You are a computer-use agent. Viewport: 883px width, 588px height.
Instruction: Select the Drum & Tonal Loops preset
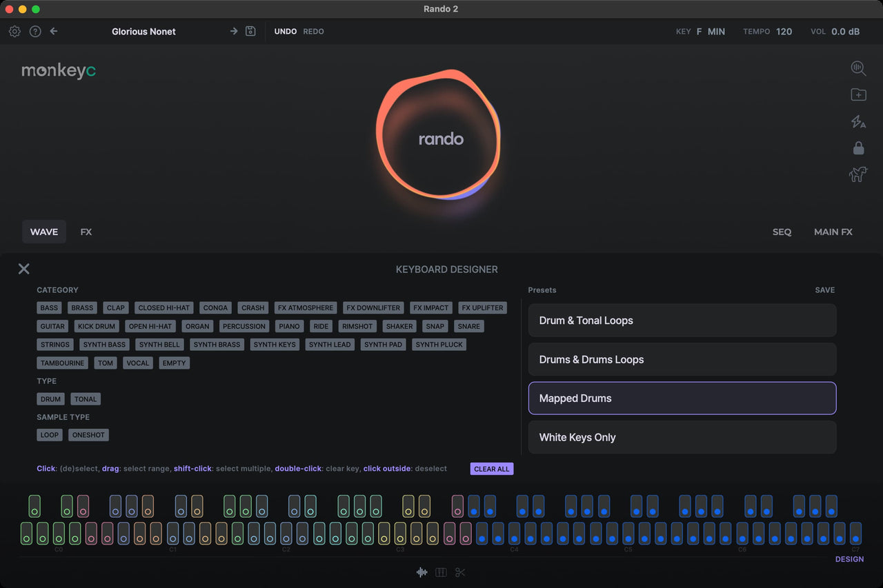682,321
